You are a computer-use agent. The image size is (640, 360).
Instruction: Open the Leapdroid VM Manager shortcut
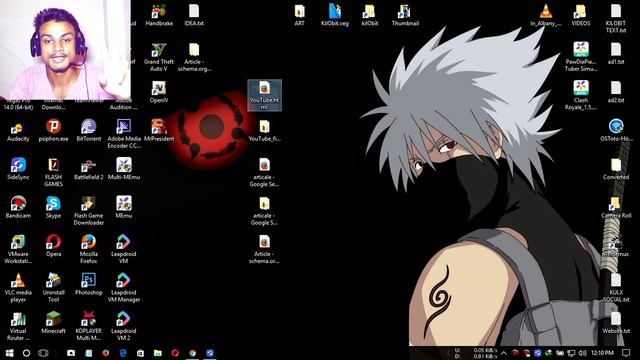124,288
